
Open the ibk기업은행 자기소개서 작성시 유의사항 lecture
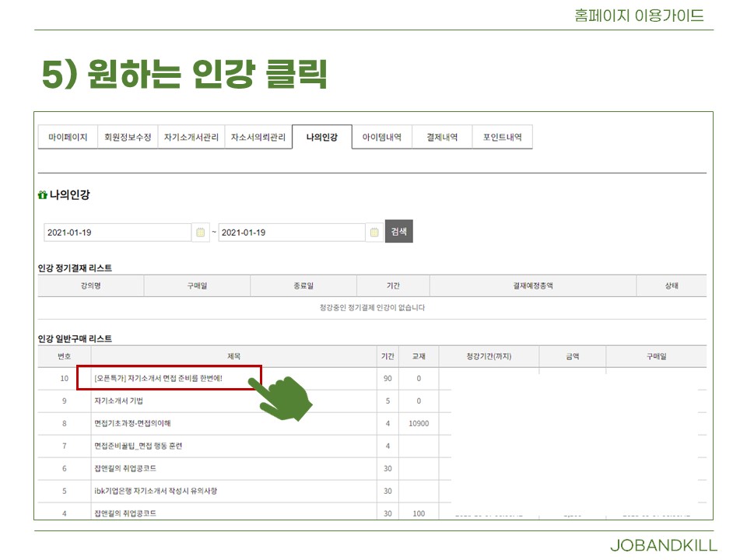pos(156,492)
